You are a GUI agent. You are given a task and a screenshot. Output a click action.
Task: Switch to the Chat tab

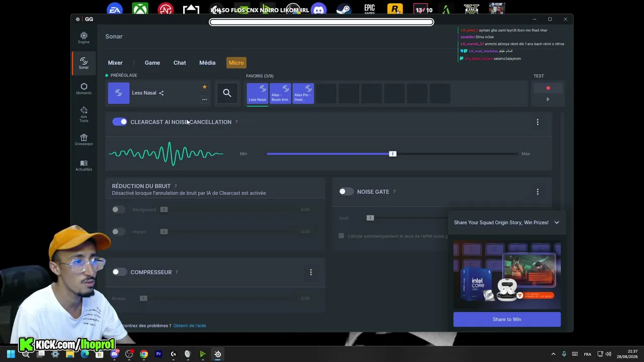coord(180,63)
